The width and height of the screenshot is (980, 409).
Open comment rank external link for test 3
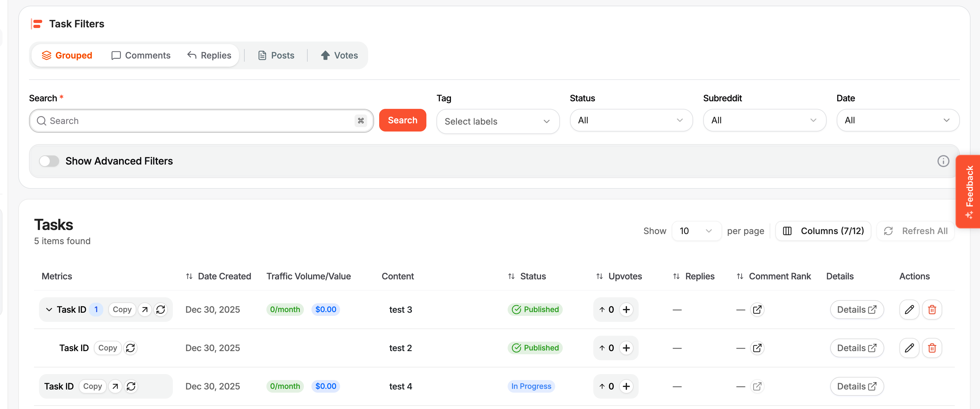click(757, 309)
